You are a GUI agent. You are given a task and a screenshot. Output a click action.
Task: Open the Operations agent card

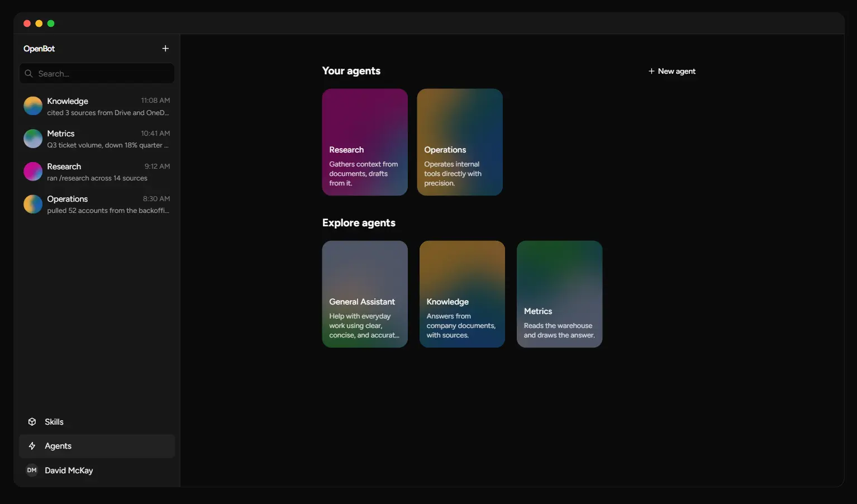coord(460,142)
